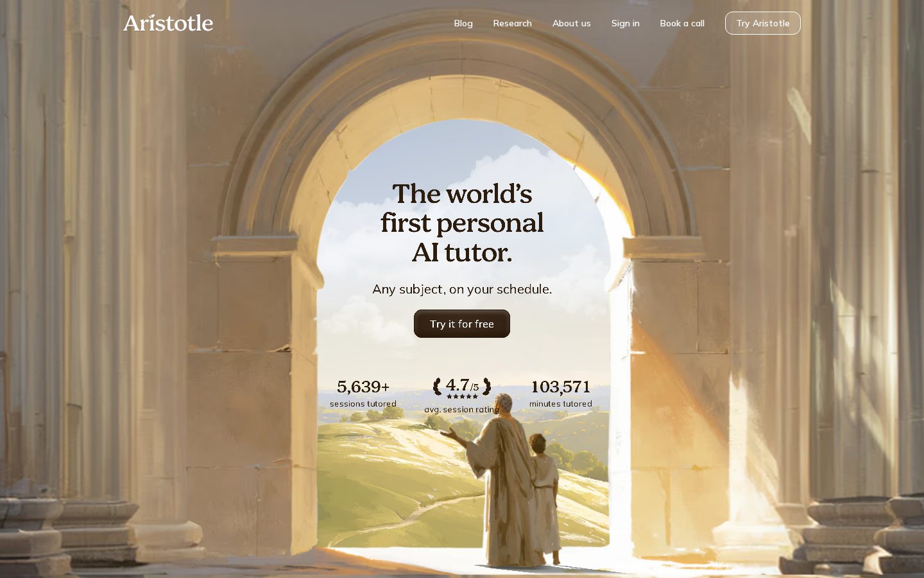
Task: Click the 103,571 minutes tutored number
Action: click(x=561, y=387)
